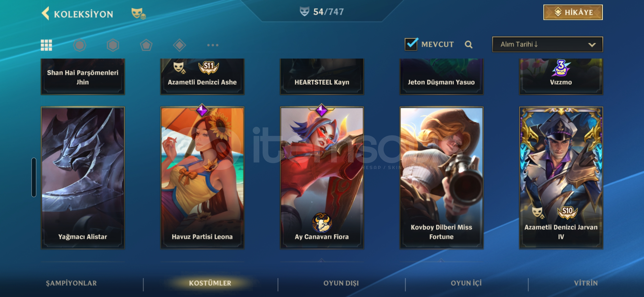Open the skin search magnifier
Viewport: 644px width, 297px height.
point(469,45)
